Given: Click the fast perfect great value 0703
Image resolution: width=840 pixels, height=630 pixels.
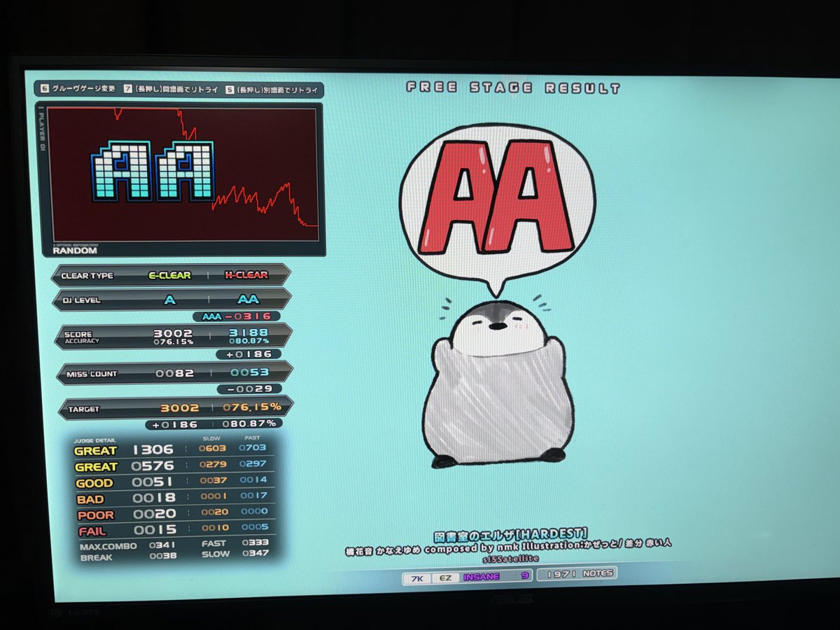Looking at the screenshot, I should coord(253,447).
